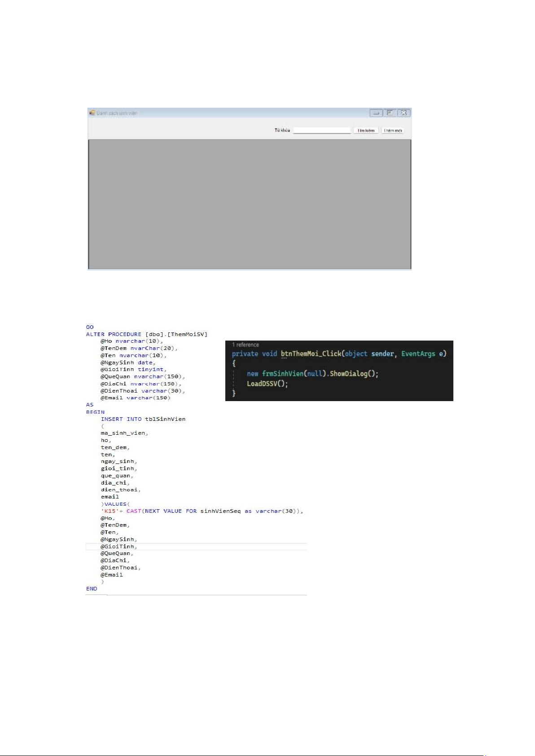Maximize the Danh sách sinh viên window
The height and width of the screenshot is (756, 535).
[x=390, y=113]
